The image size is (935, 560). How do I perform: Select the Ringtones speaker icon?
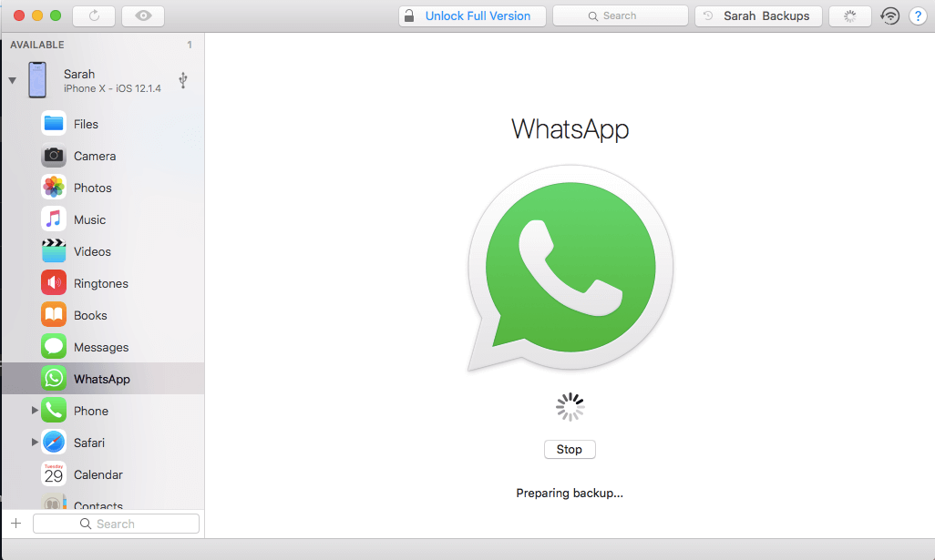(54, 283)
